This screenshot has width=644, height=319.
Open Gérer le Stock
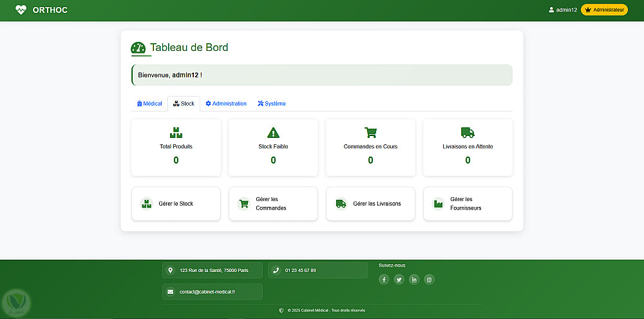(176, 204)
